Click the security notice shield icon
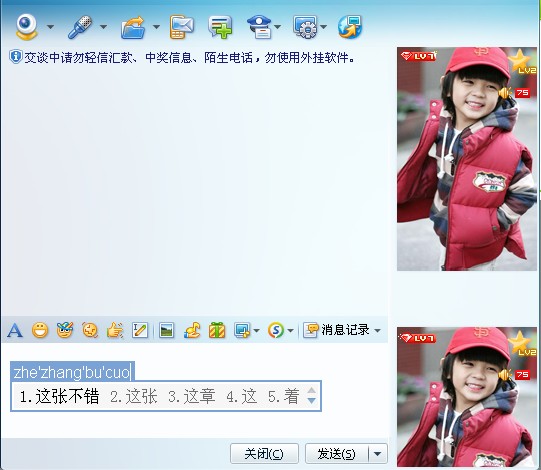 tap(16, 57)
